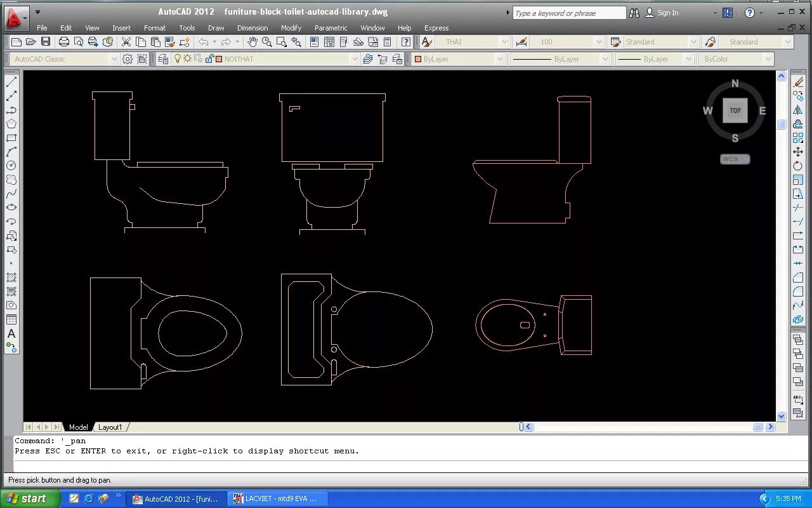Click the layer color swatch in layer dropdown
The width and height of the screenshot is (812, 508).
pyautogui.click(x=219, y=59)
